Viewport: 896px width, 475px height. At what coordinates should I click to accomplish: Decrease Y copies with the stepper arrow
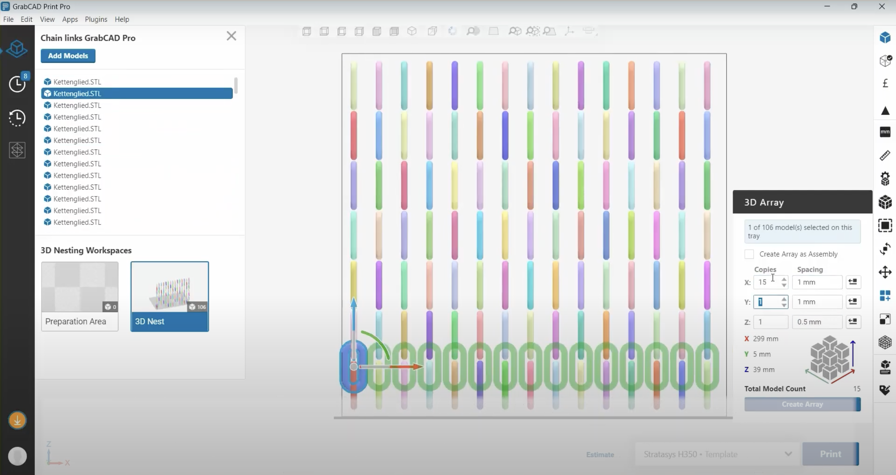[784, 305]
